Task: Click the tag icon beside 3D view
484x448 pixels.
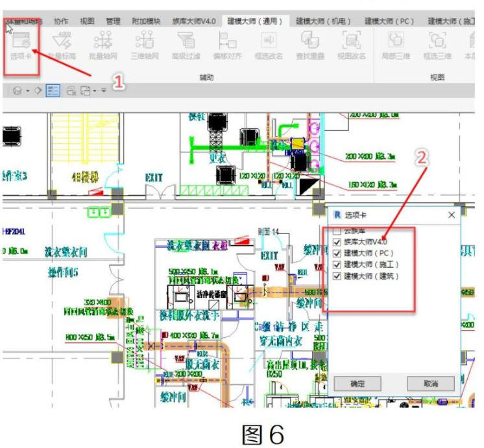Action: coord(38,91)
